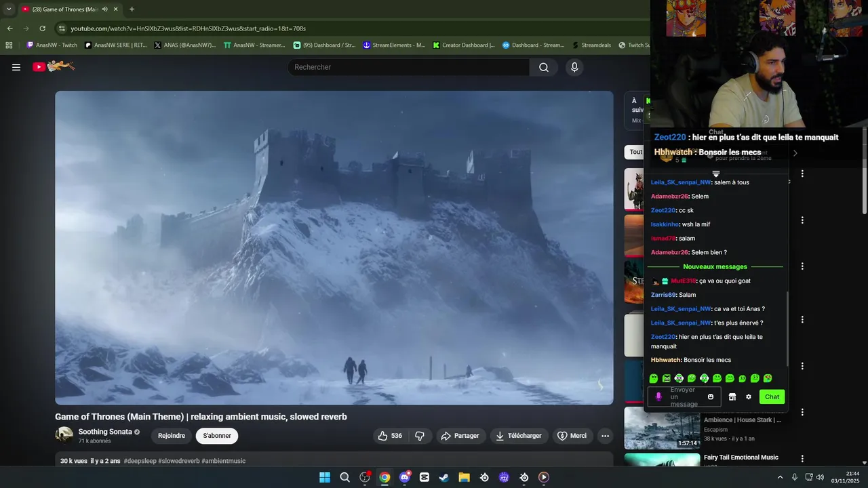
Task: Open the Streamdeals bookmark
Action: click(x=592, y=45)
